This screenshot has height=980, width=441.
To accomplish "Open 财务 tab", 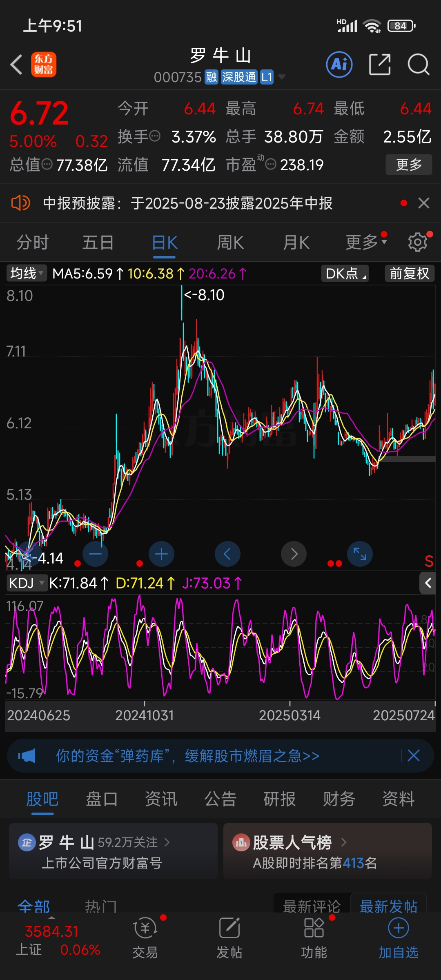I will point(339,799).
